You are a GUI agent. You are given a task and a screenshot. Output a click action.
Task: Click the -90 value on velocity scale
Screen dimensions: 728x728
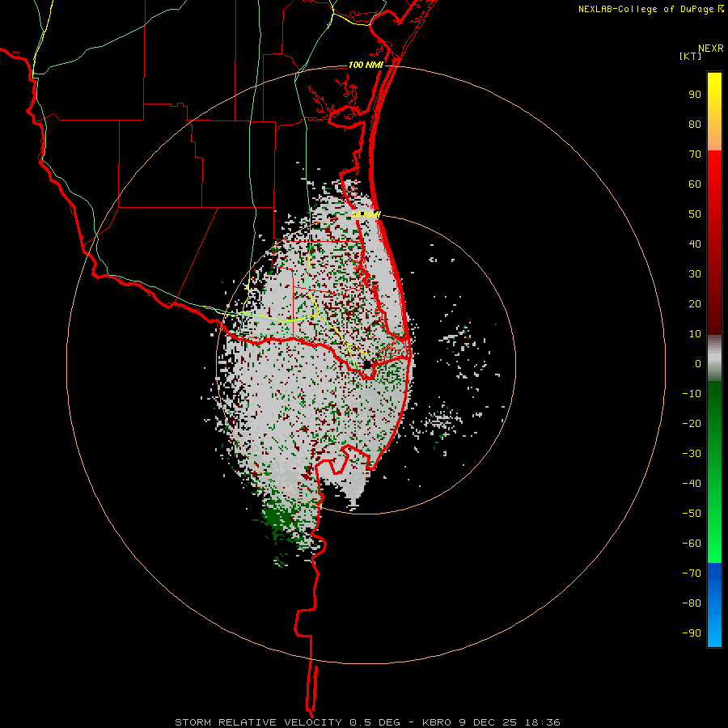[x=692, y=633]
